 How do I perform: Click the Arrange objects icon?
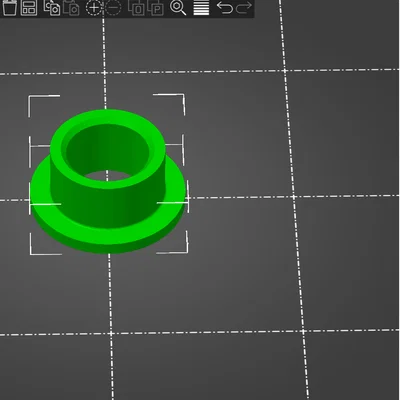point(29,7)
